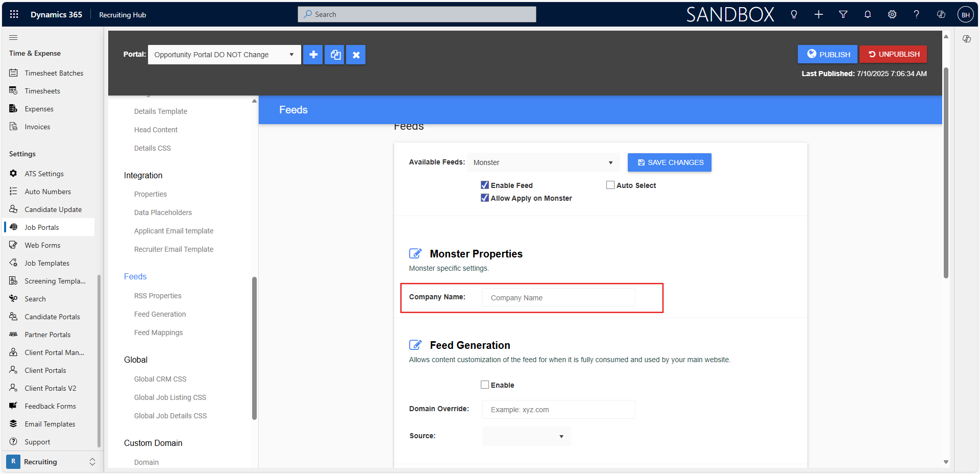Viewport: 980px width, 474px height.
Task: Open the RSS Properties settings link
Action: click(158, 296)
